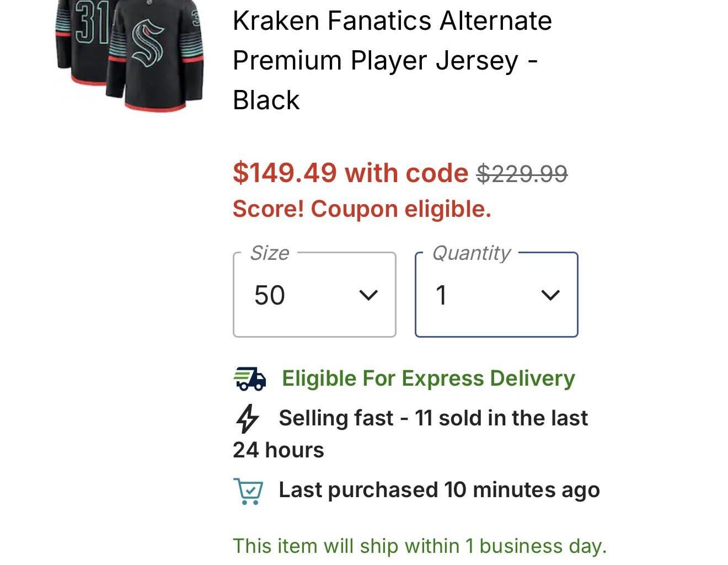Click the crossed-out $229.99 original price

522,174
